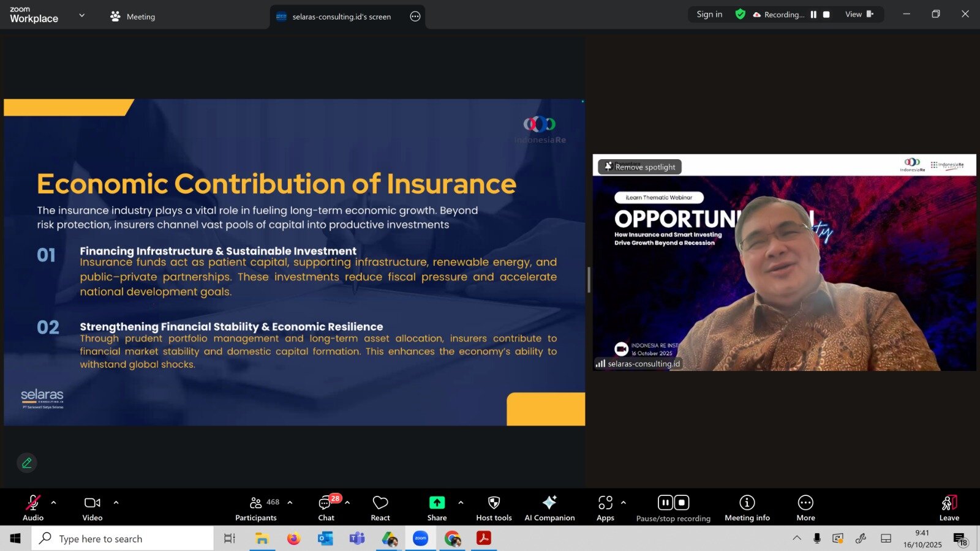Toggle the Video camera on

pos(92,508)
